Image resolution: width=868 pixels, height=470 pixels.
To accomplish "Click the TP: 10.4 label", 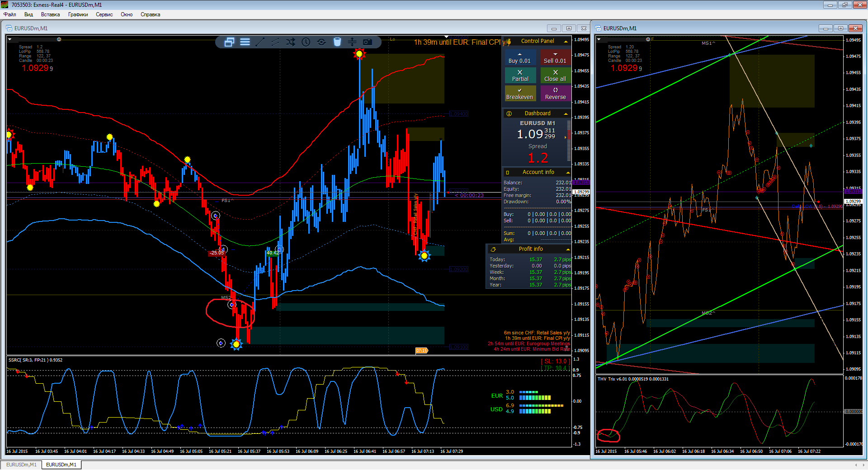I will (555, 368).
